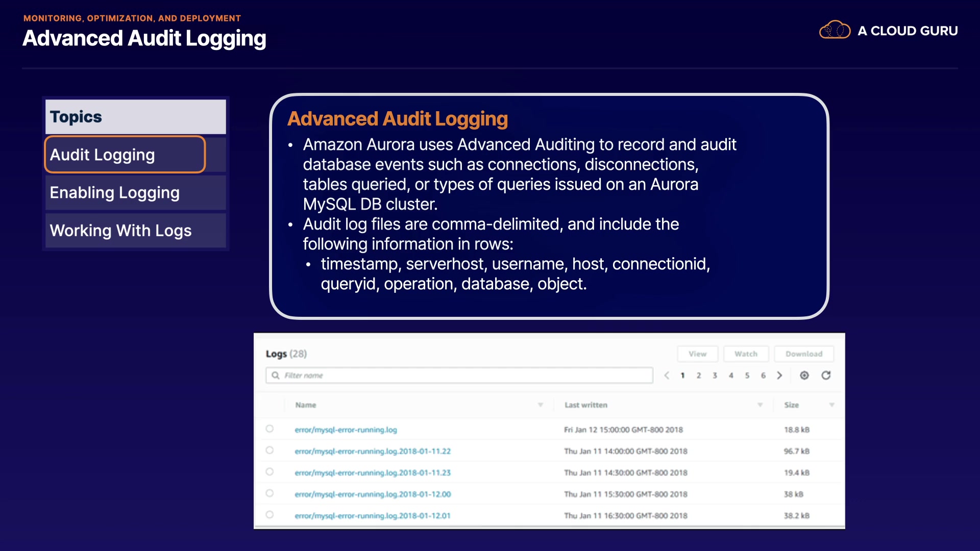The height and width of the screenshot is (551, 980).
Task: Open the Last written column sort arrow
Action: tap(760, 405)
